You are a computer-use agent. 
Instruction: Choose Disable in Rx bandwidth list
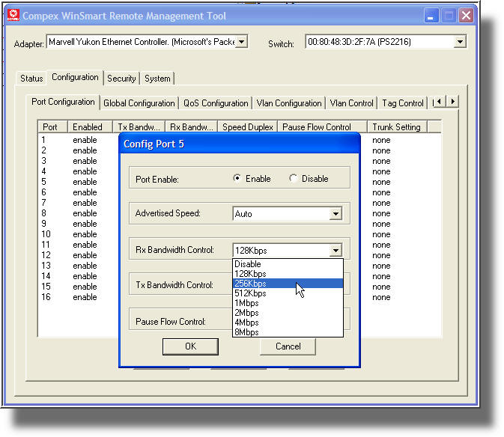point(288,264)
